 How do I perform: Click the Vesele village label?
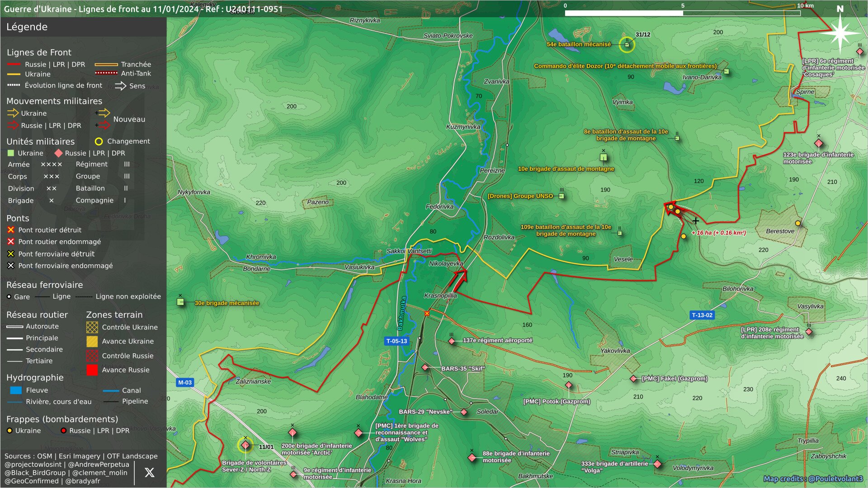[x=623, y=259]
